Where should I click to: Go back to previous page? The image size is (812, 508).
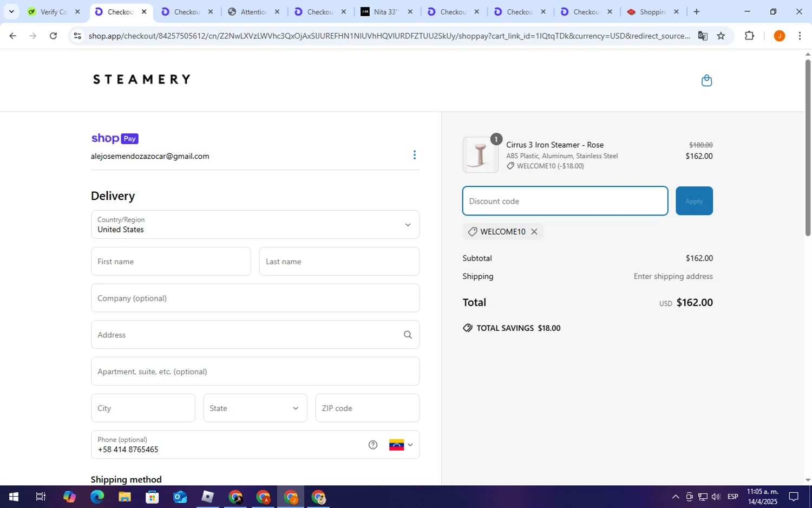(12, 36)
